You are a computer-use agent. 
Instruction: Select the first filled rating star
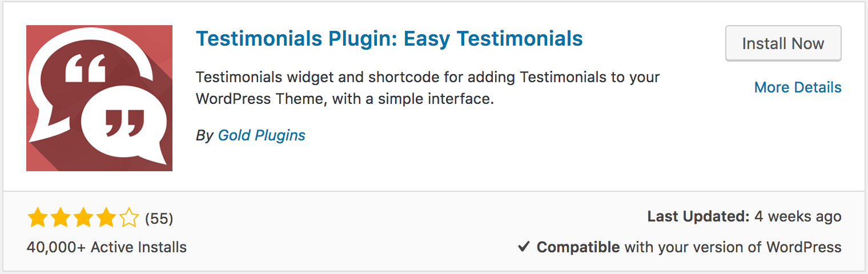point(37,217)
